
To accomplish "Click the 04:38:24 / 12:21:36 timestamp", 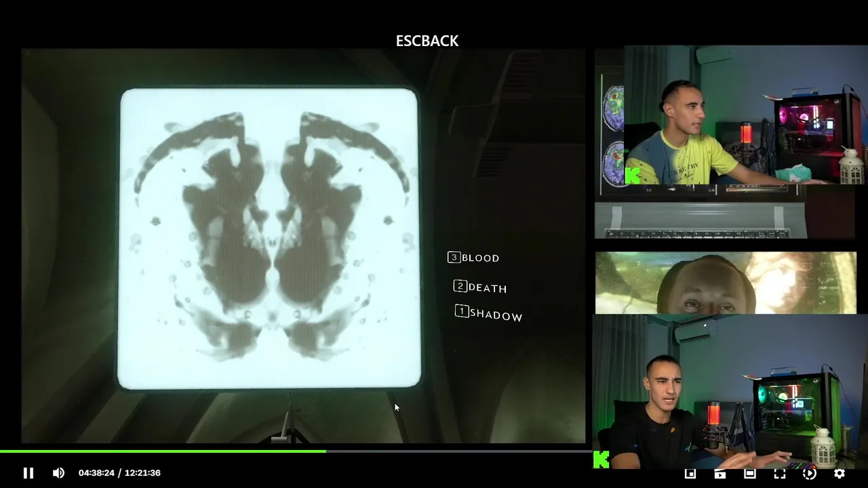I will (x=119, y=473).
